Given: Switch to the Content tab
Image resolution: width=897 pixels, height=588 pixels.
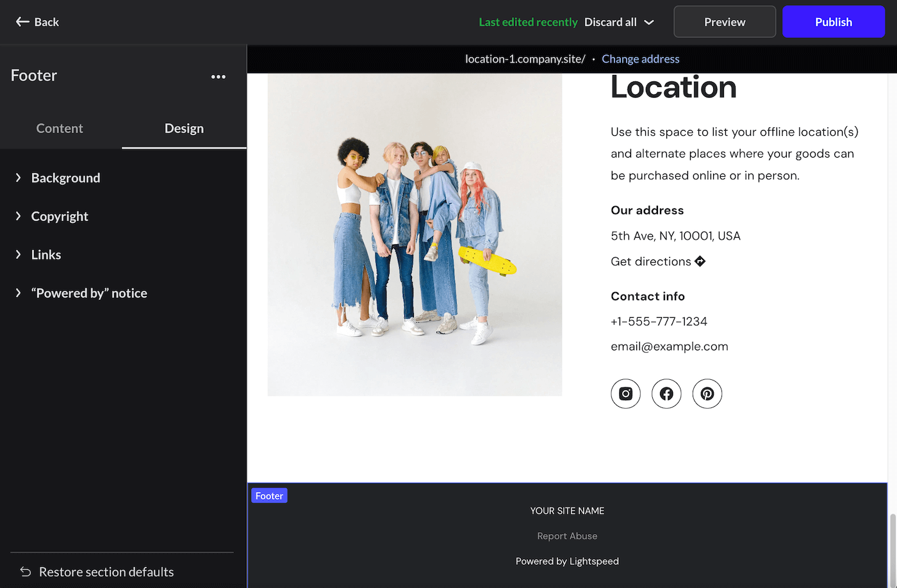Looking at the screenshot, I should pos(60,128).
